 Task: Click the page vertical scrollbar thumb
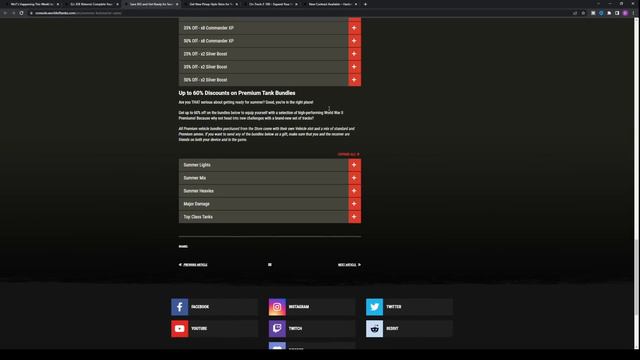click(636, 277)
